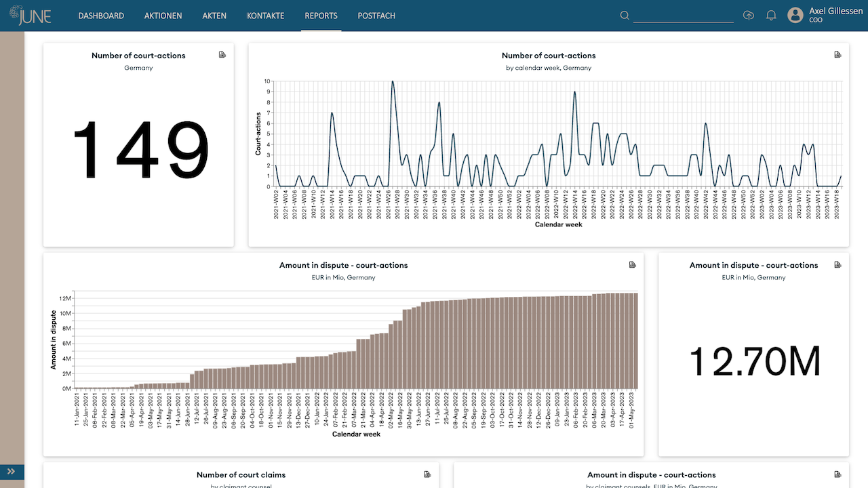This screenshot has width=868, height=488.
Task: Open the AKTEN section
Action: 214,16
